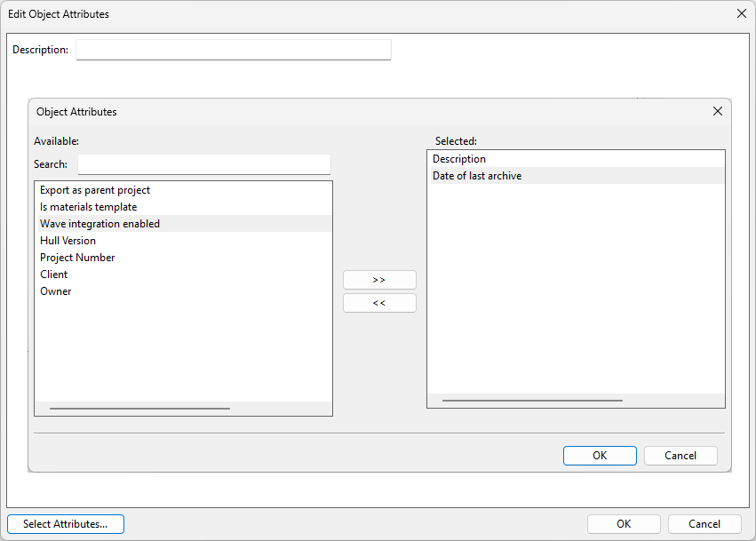
Task: Cancel the Object Attributes dialog
Action: [680, 456]
